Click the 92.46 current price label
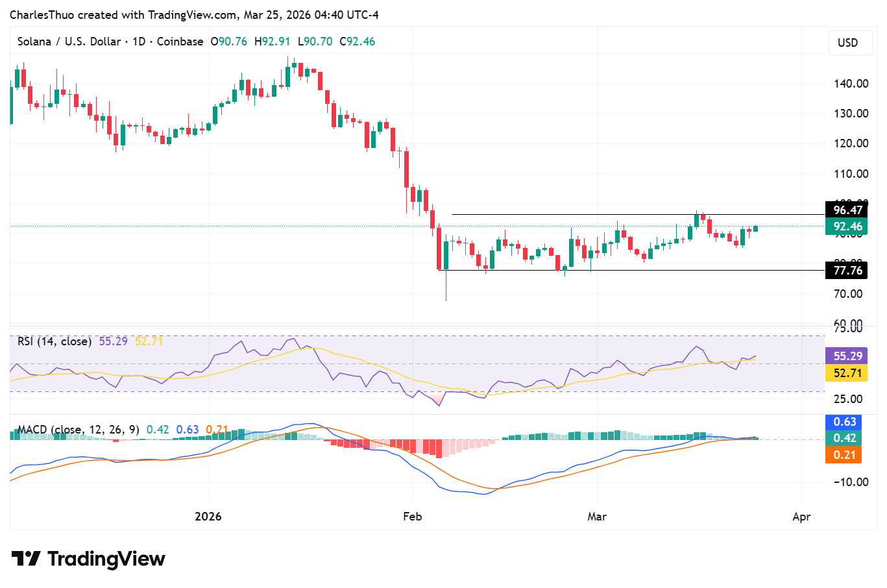Image resolution: width=887 pixels, height=588 pixels. click(x=846, y=227)
